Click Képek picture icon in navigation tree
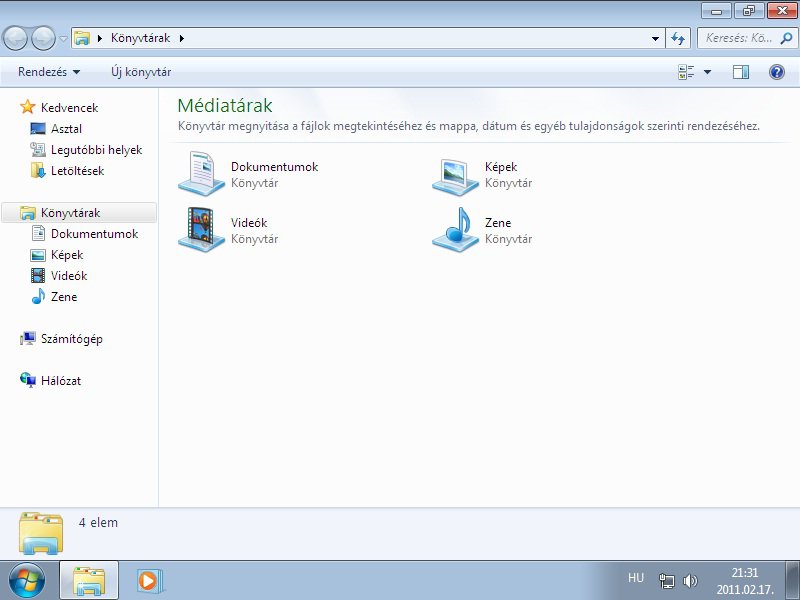This screenshot has height=600, width=800. tap(38, 255)
